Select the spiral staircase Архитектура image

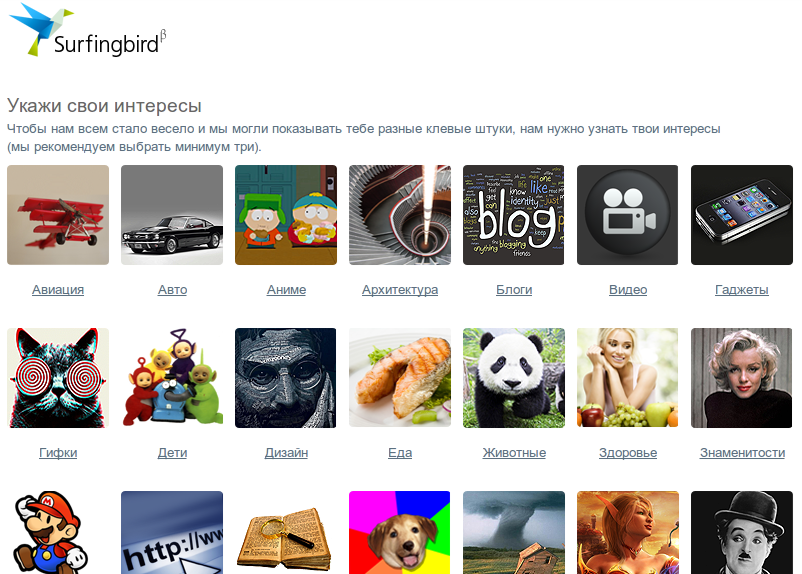coord(400,215)
